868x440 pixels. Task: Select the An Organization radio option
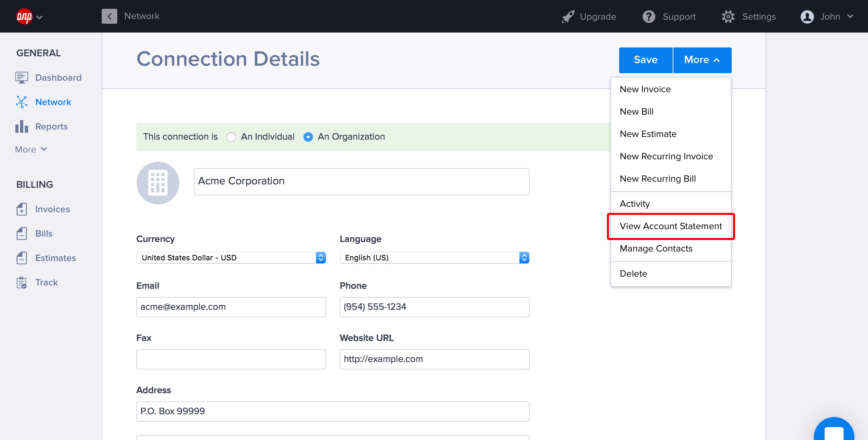tap(308, 137)
